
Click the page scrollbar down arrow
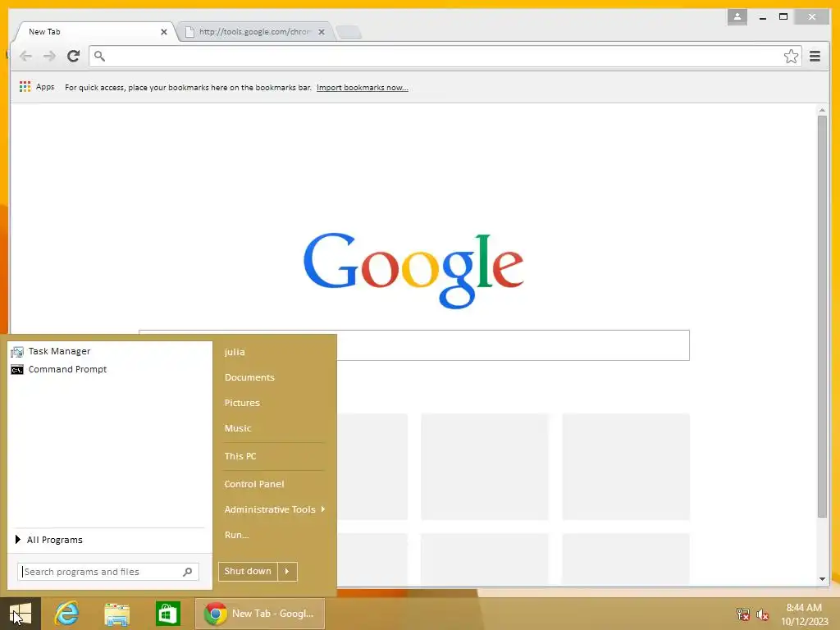point(822,579)
